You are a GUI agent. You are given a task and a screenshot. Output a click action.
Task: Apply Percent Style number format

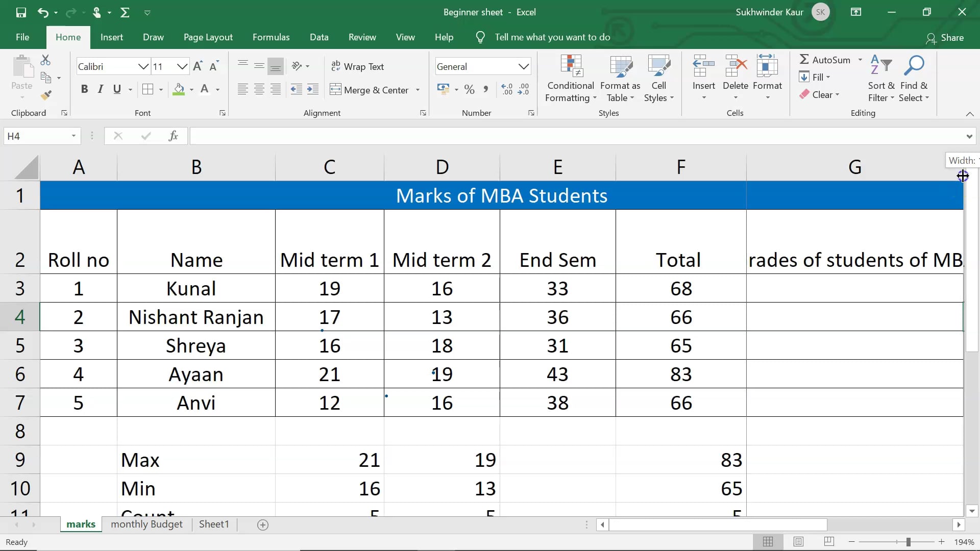tap(469, 89)
